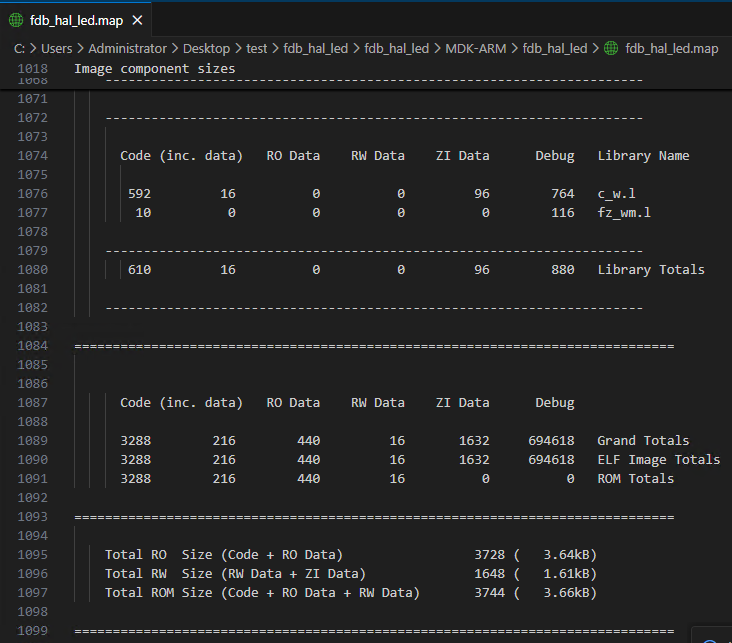732x643 pixels.
Task: Expand chevron after Users in breadcrumb
Action: tap(80, 49)
